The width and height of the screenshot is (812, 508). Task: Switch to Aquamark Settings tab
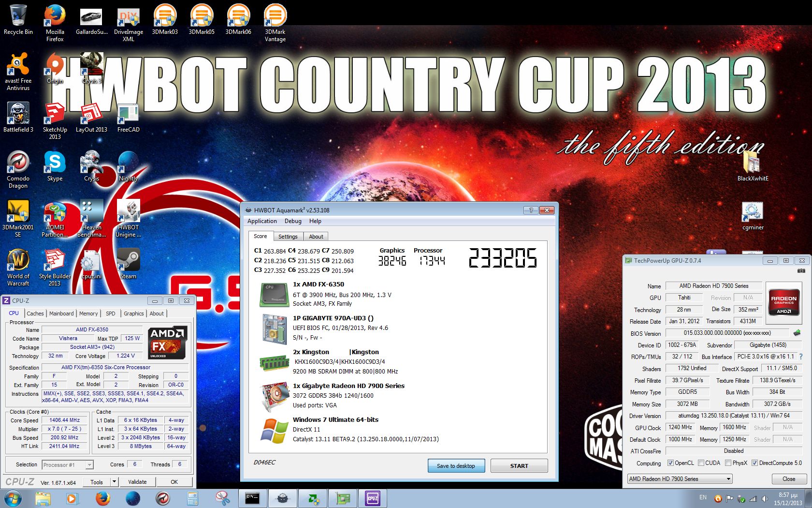(x=288, y=237)
